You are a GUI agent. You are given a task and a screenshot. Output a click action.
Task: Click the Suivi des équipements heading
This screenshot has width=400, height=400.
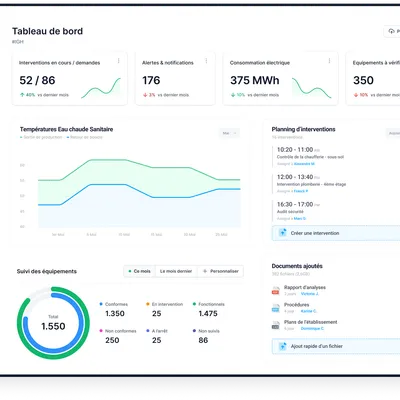point(47,271)
